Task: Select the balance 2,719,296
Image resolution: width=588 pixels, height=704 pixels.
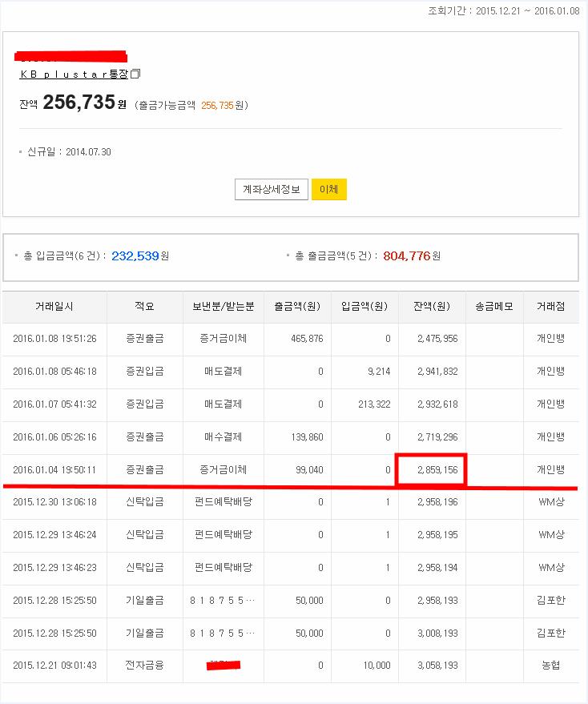Action: [x=437, y=436]
